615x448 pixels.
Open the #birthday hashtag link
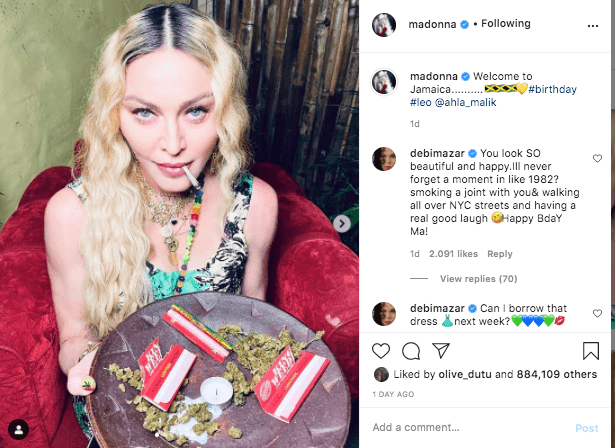pos(552,89)
